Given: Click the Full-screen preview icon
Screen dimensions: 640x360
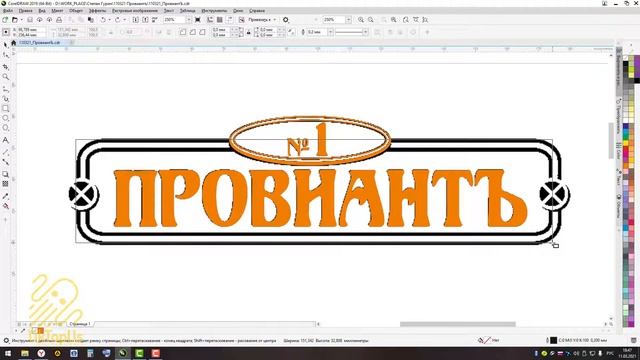Looking at the screenshot, I should click(x=198, y=20).
